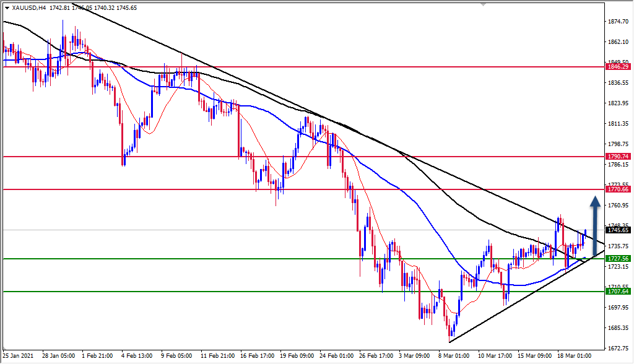Click the 1786.15 price axis label
Screen dimensions: 634x364
point(619,165)
